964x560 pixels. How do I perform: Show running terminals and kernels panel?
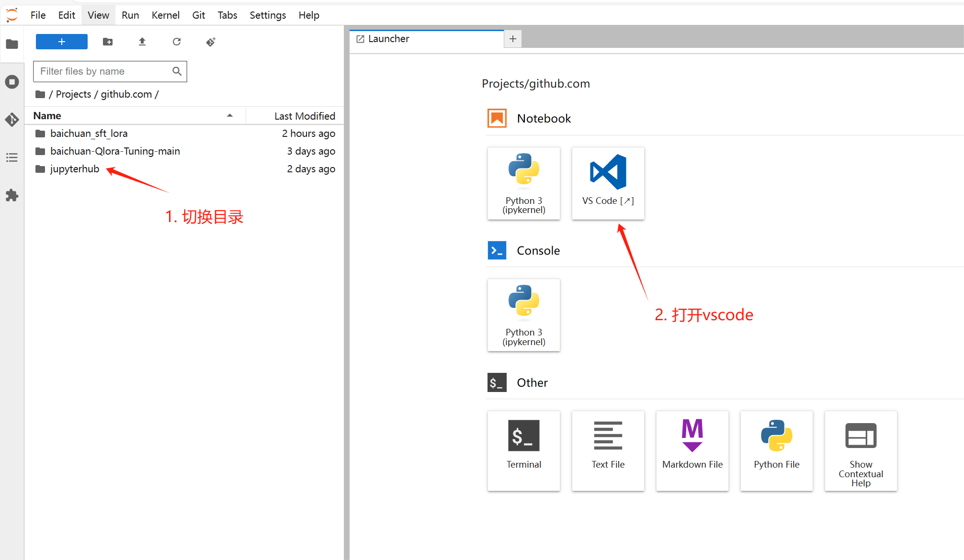point(12,82)
